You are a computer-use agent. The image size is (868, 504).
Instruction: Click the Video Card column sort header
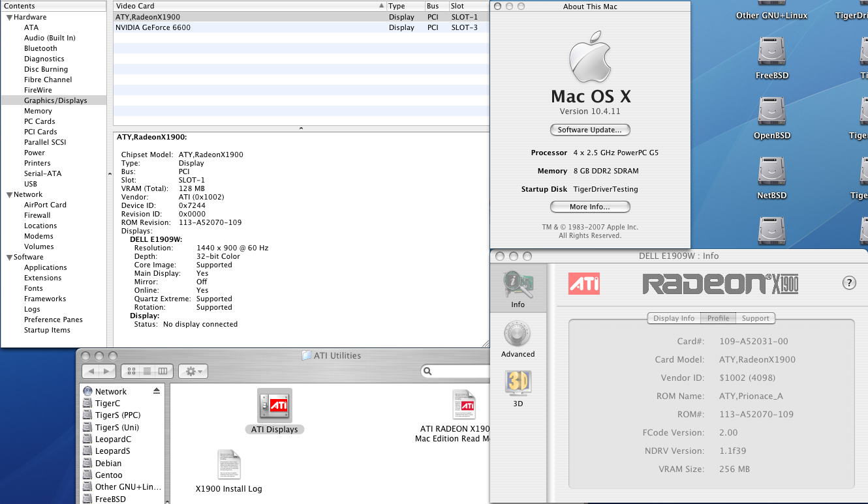click(250, 6)
